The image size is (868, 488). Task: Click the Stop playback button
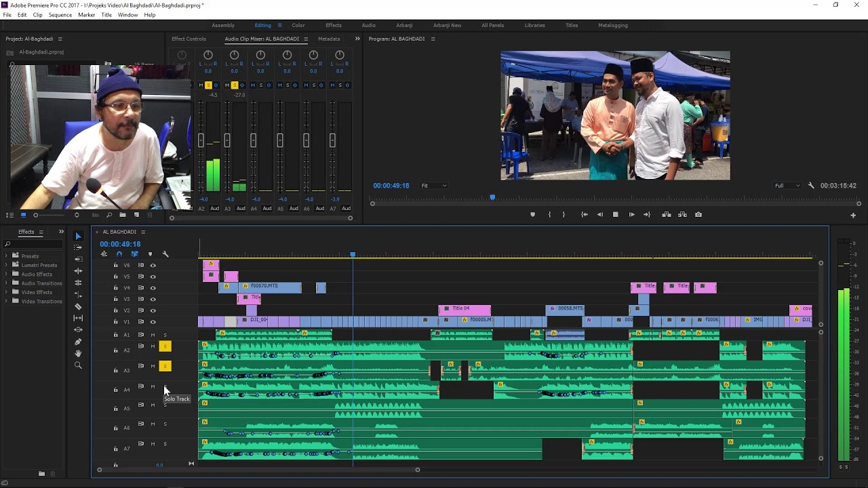615,215
